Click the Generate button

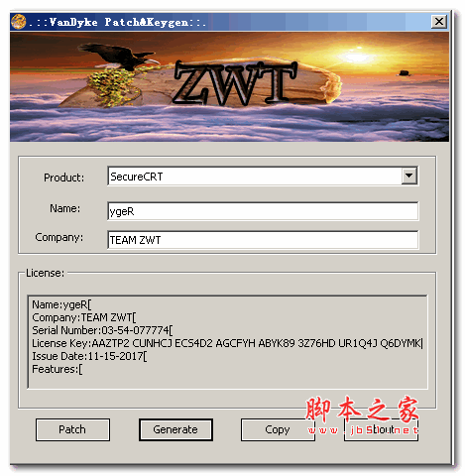click(175, 429)
